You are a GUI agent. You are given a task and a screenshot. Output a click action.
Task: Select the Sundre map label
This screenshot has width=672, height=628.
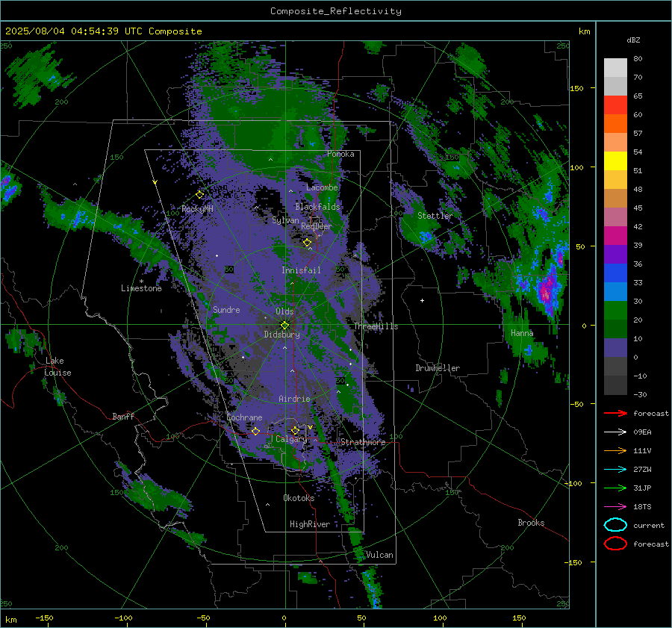[226, 309]
